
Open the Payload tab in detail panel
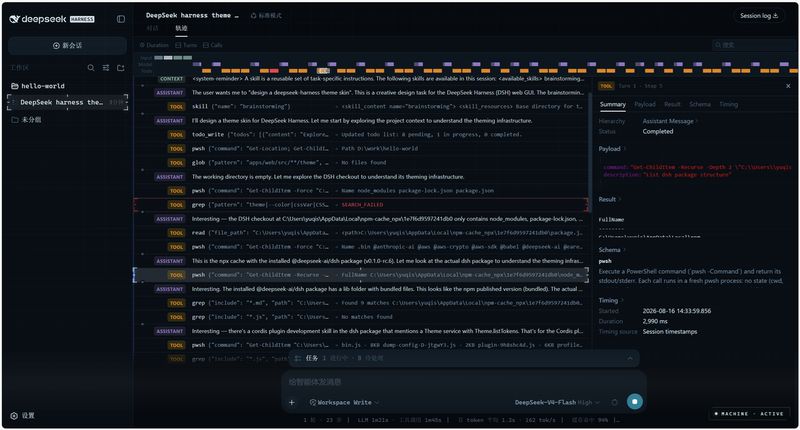click(x=645, y=104)
